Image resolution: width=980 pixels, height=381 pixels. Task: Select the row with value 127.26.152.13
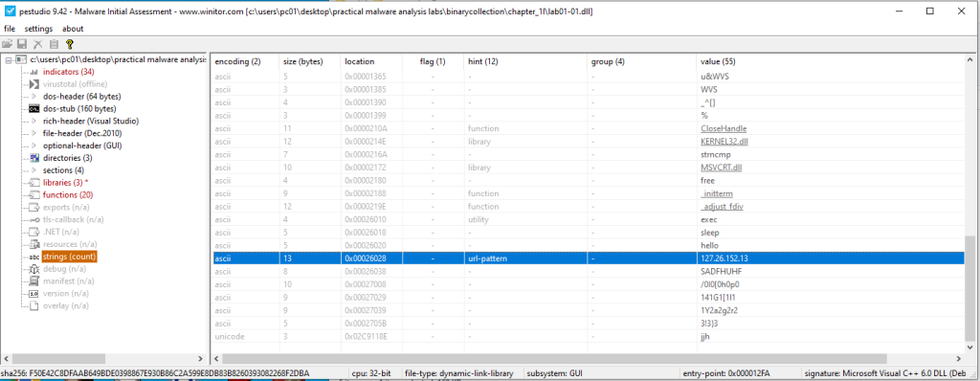589,258
